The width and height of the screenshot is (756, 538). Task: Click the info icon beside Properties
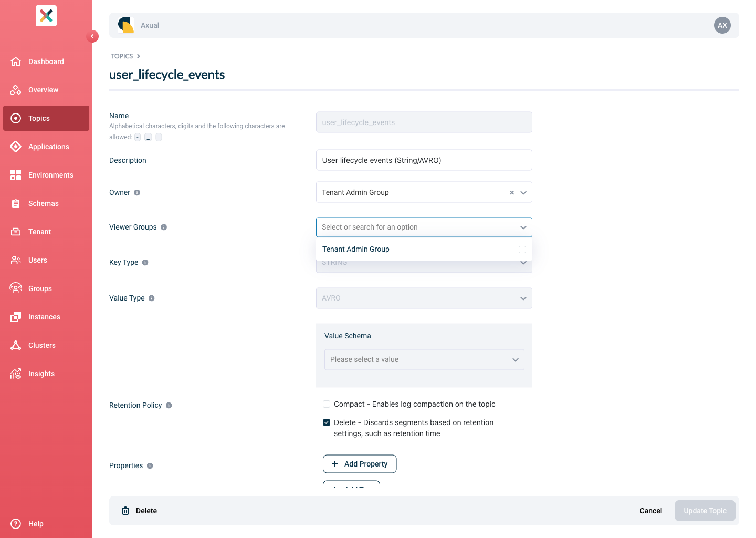click(x=150, y=466)
